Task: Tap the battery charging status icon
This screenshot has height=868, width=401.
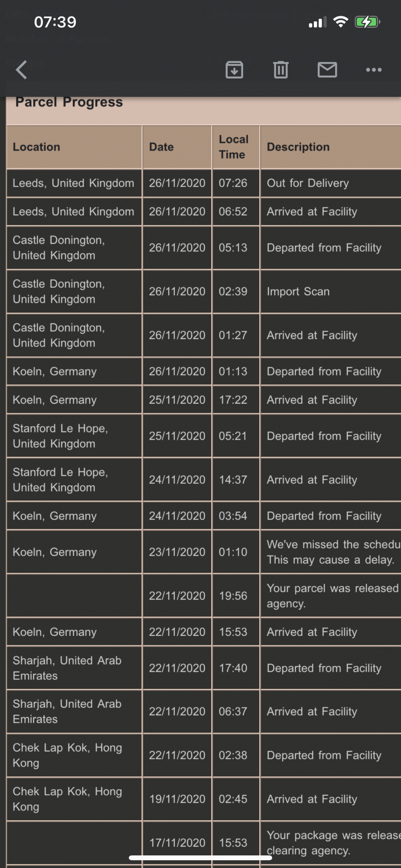Action: (x=367, y=22)
